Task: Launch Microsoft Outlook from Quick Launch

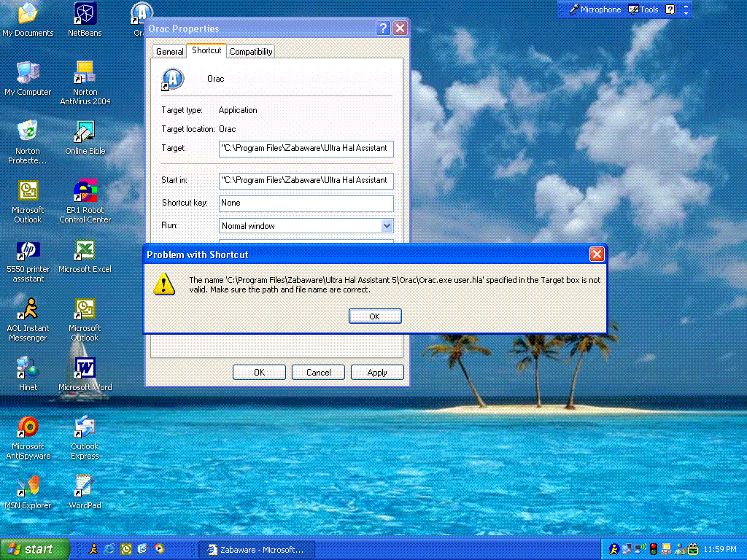Action: tap(126, 549)
